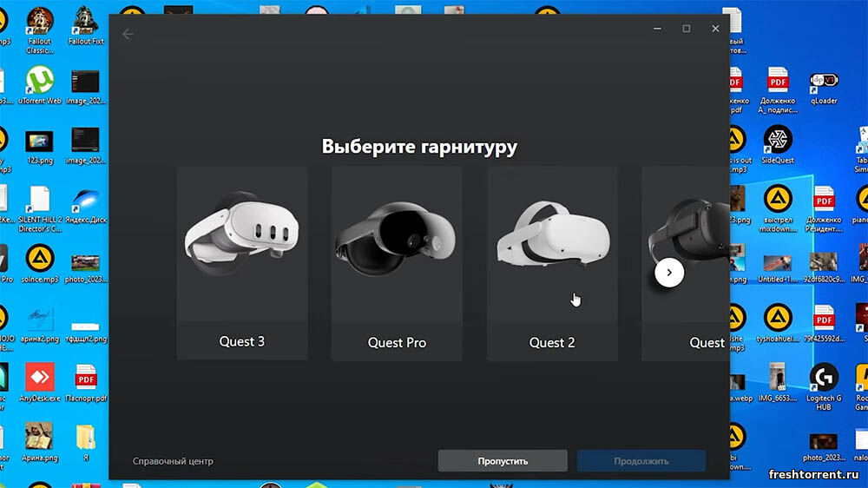
Task: Launch uTorrent Web from the desktop
Action: (x=40, y=85)
